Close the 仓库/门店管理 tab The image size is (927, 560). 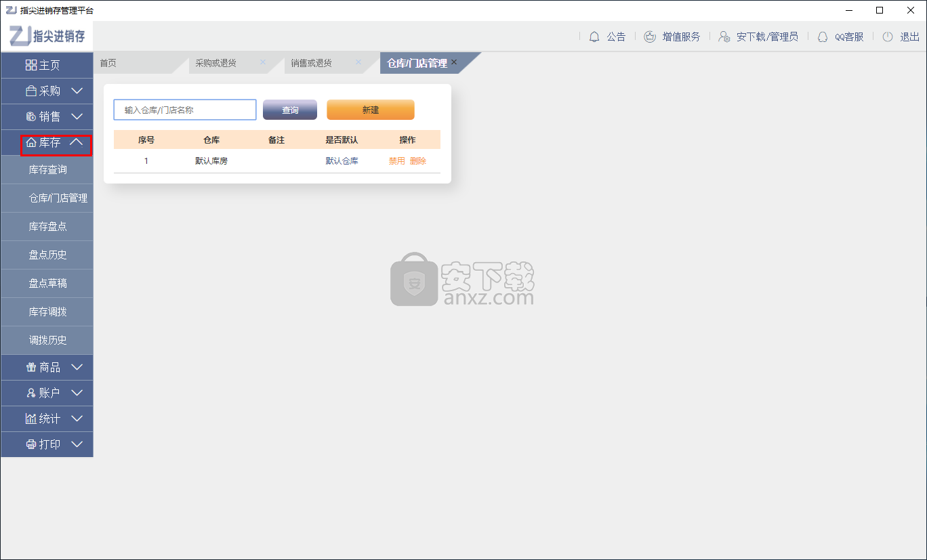coord(454,62)
